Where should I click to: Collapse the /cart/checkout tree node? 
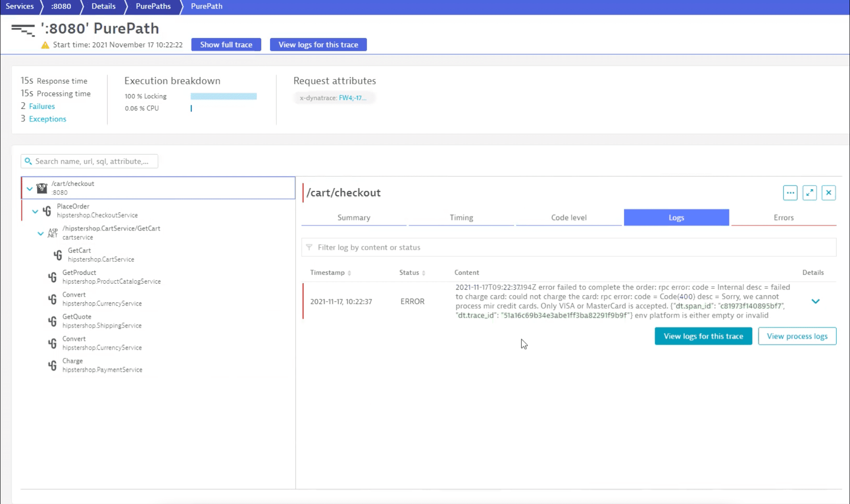(x=29, y=189)
